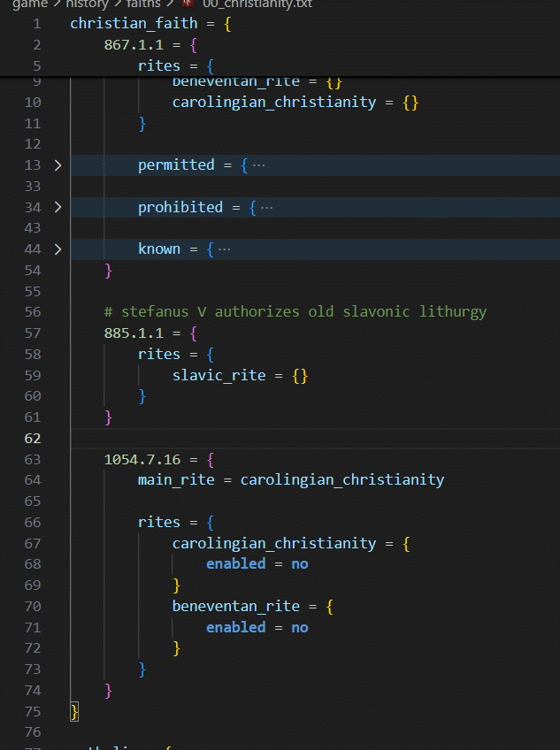The image size is (560, 750).
Task: Click the ellipsis after permitted = {
Action: (x=258, y=165)
